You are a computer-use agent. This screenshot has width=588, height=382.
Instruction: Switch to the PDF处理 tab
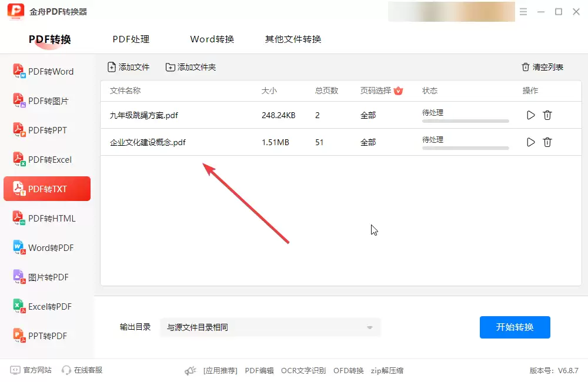(x=131, y=39)
